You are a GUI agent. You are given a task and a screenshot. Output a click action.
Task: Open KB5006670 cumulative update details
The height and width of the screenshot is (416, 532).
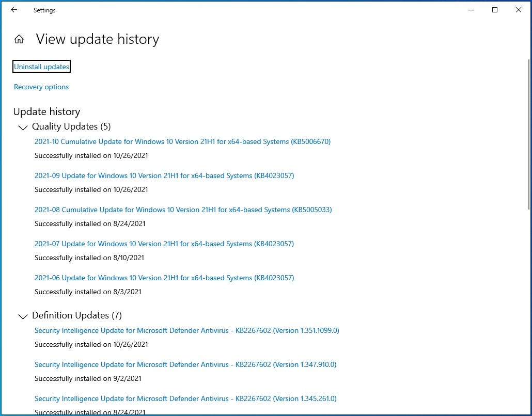[x=182, y=141]
